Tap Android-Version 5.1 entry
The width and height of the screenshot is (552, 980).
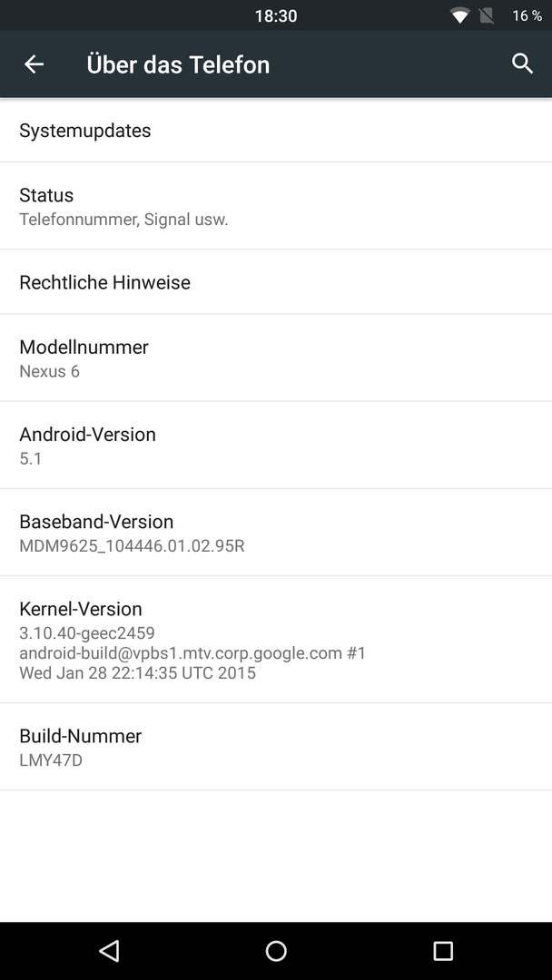pyautogui.click(x=276, y=445)
